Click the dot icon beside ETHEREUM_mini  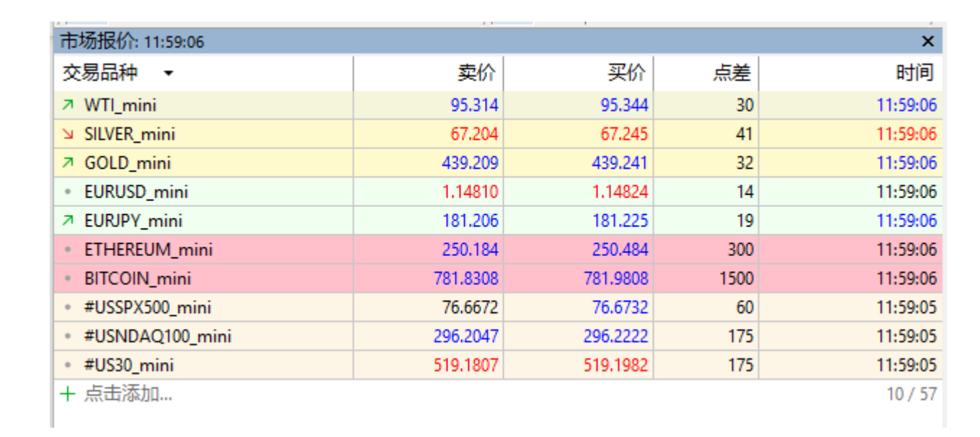[x=68, y=250]
